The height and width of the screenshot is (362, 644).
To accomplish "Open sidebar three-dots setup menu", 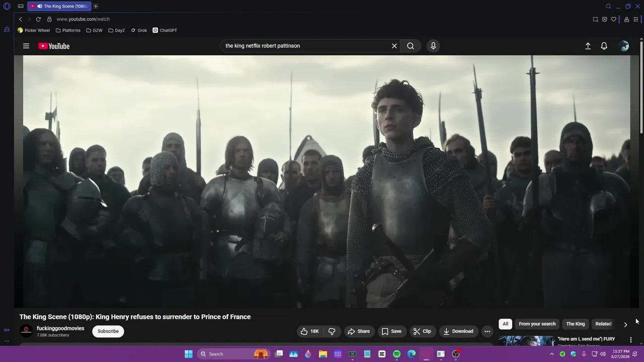I will click(7, 341).
